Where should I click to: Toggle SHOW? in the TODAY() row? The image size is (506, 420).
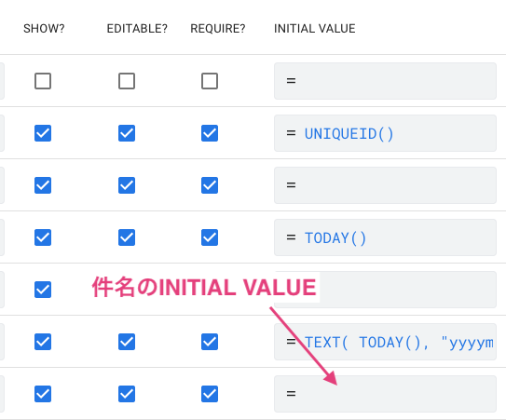pos(43,237)
